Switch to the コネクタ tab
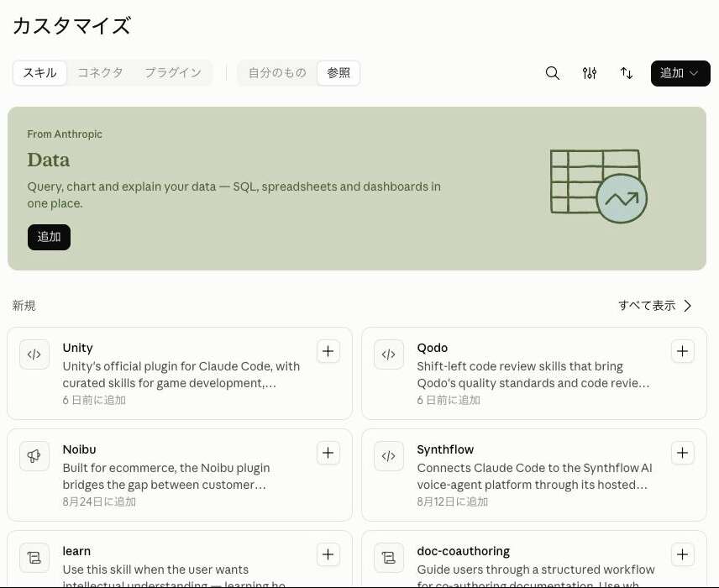Viewport: 719px width, 588px height. click(100, 73)
